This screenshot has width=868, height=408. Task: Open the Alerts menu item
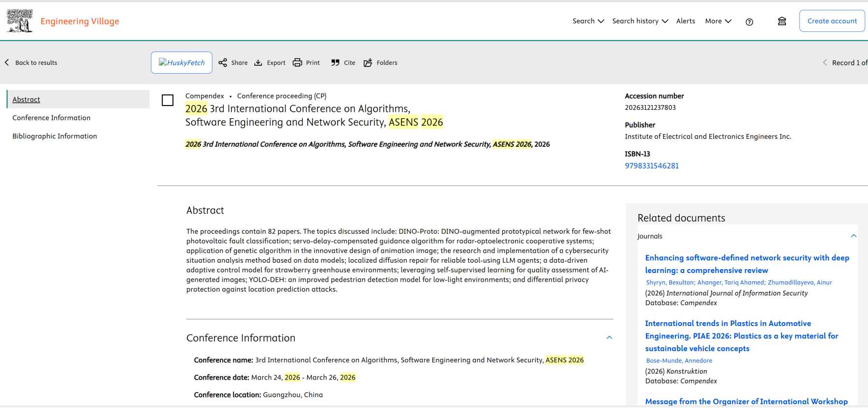click(686, 21)
